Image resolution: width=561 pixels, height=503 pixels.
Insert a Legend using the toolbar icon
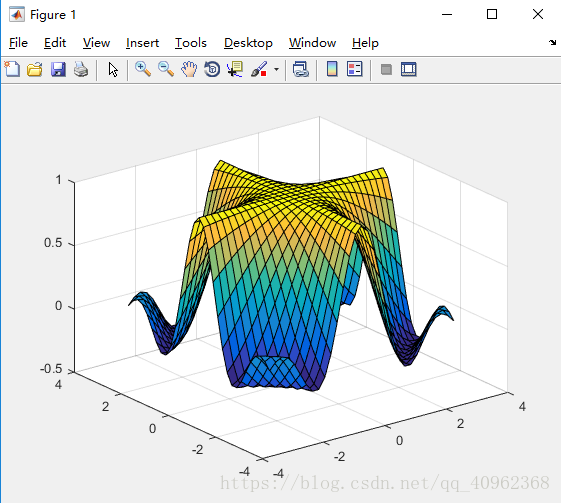(355, 69)
